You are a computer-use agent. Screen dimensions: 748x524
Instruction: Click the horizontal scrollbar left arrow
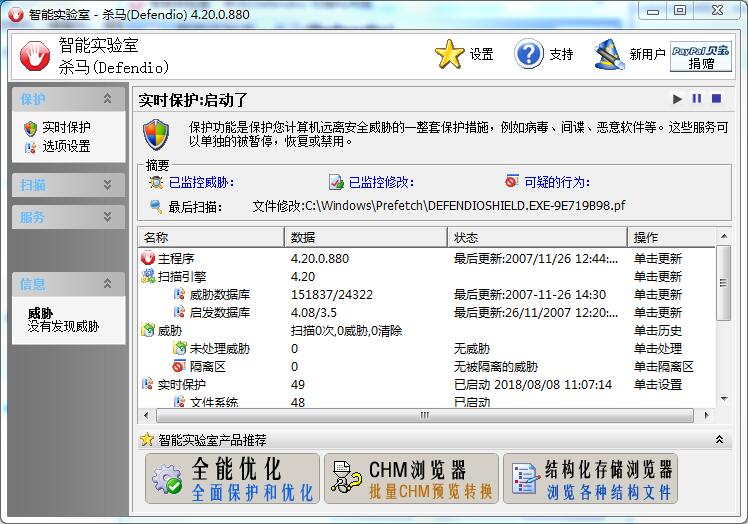tap(146, 416)
